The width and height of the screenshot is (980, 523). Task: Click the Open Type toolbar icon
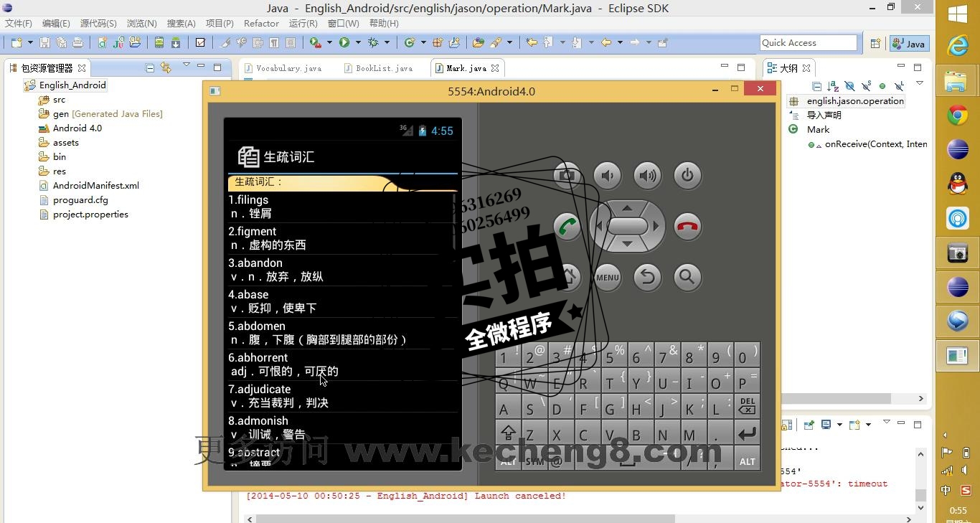click(x=478, y=42)
